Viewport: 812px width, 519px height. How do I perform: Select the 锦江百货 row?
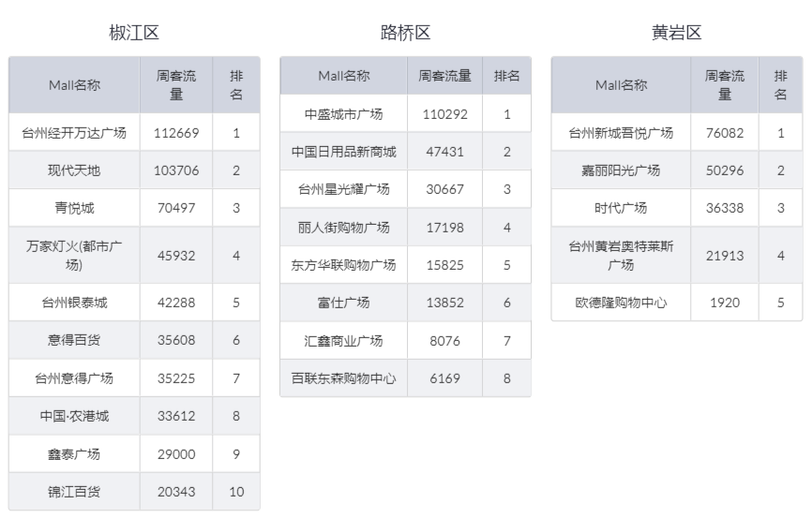pos(134,492)
